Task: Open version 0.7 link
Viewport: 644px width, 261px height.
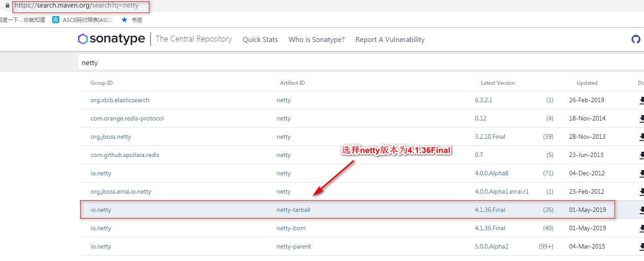Action: [x=479, y=155]
